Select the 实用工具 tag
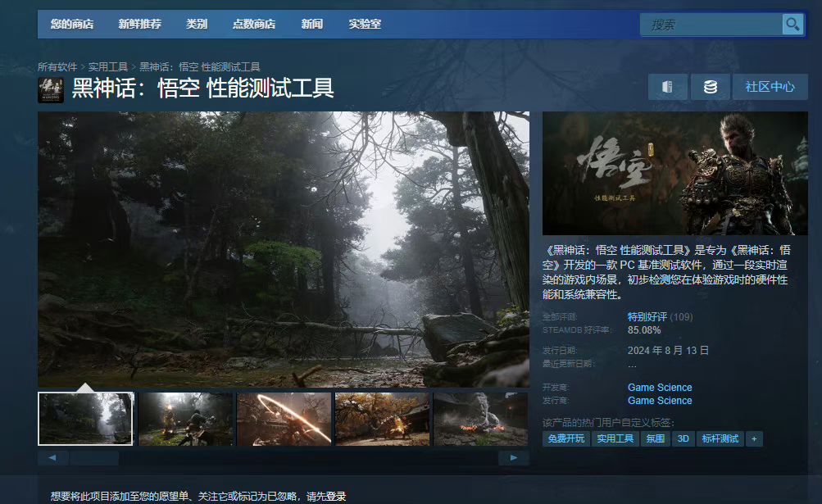This screenshot has width=822, height=504. click(615, 438)
